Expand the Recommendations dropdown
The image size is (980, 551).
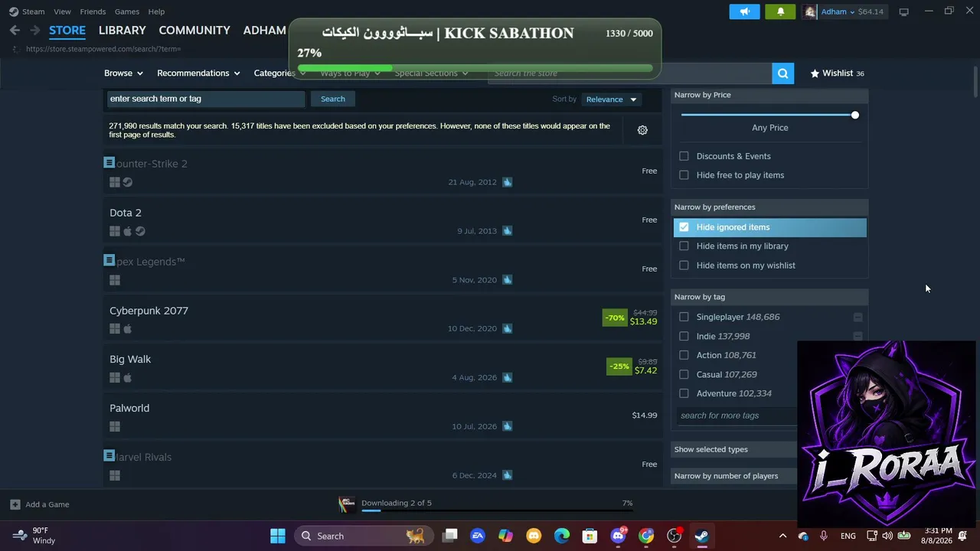pos(198,73)
